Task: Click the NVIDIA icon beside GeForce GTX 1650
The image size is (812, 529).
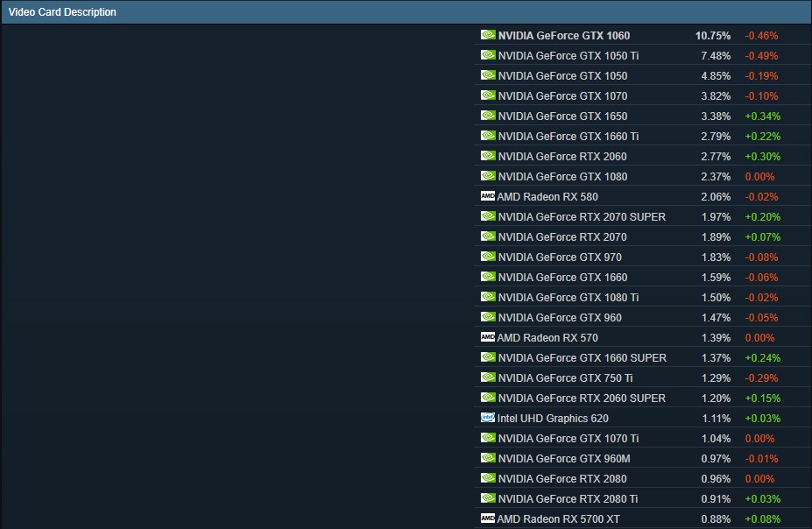Action: 488,116
